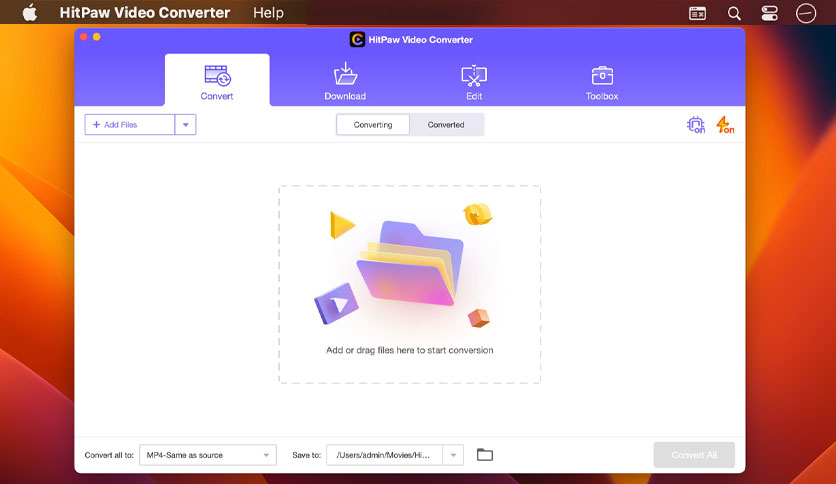Open the 'MP4-Same as source' format dropdown

click(x=208, y=455)
